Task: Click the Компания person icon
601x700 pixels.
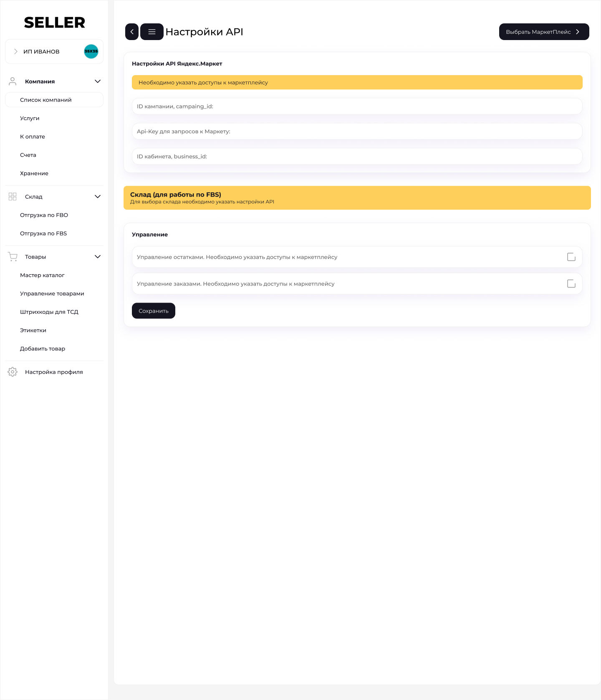Action: tap(13, 81)
